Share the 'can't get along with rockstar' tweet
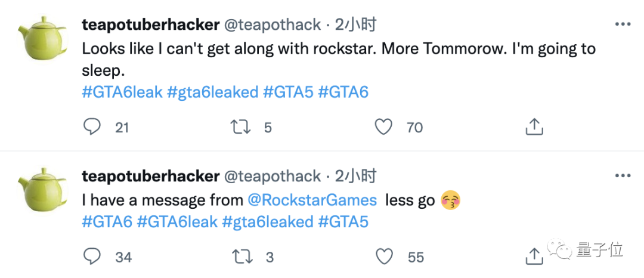Screen dimensions: 644x278 (x=534, y=126)
